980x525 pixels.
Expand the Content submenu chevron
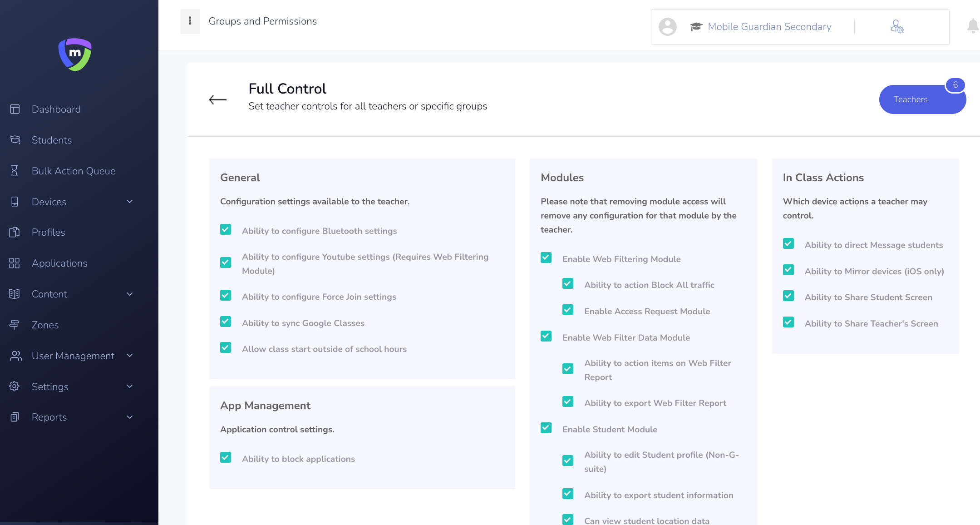point(130,294)
